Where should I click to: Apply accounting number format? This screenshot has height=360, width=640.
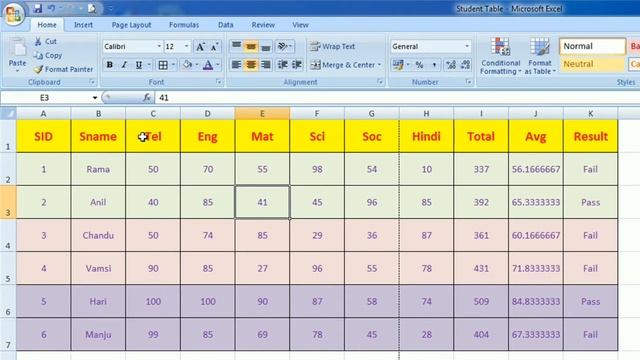(398, 65)
